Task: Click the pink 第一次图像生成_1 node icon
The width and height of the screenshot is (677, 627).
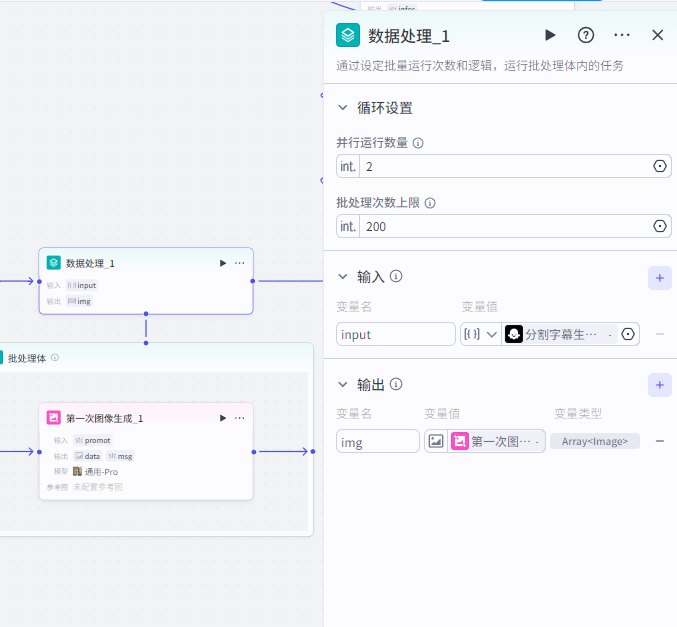Action: coord(54,418)
